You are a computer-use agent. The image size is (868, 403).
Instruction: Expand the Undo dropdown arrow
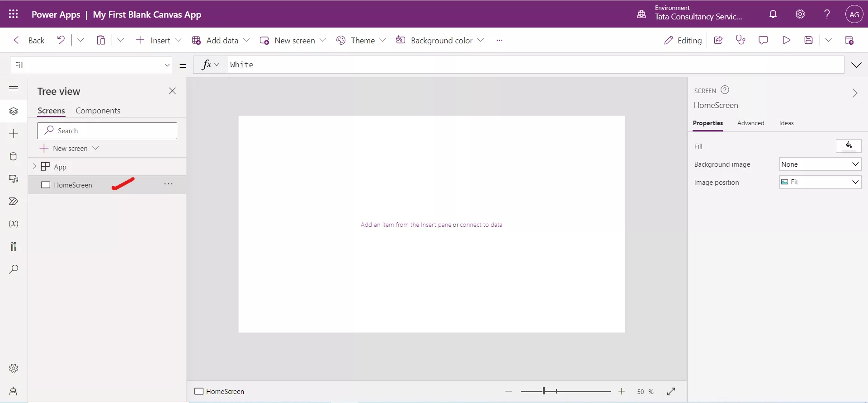click(x=80, y=40)
